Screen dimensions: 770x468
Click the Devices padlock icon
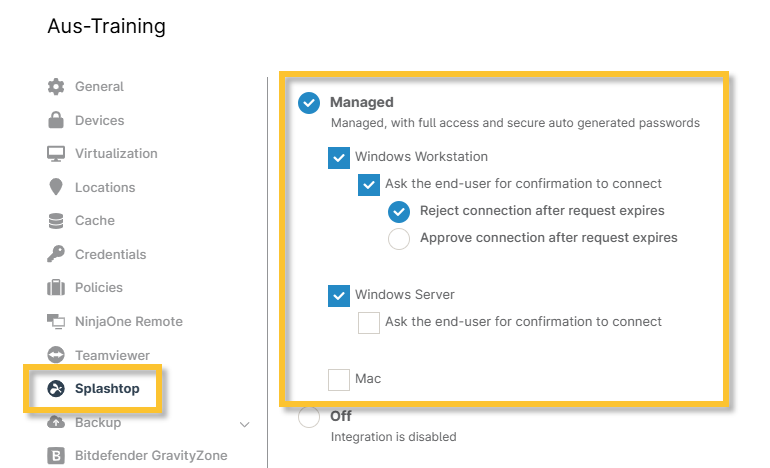(x=56, y=120)
